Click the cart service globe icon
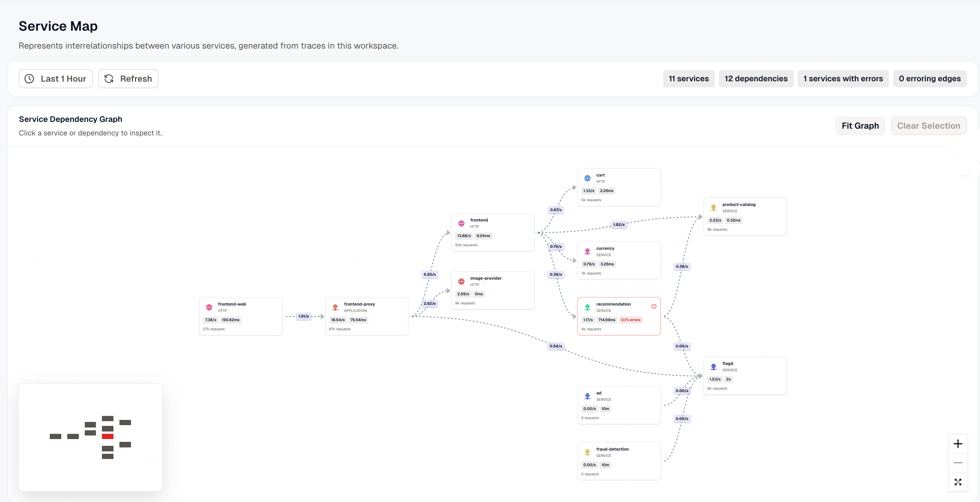Image resolution: width=980 pixels, height=502 pixels. tap(588, 178)
